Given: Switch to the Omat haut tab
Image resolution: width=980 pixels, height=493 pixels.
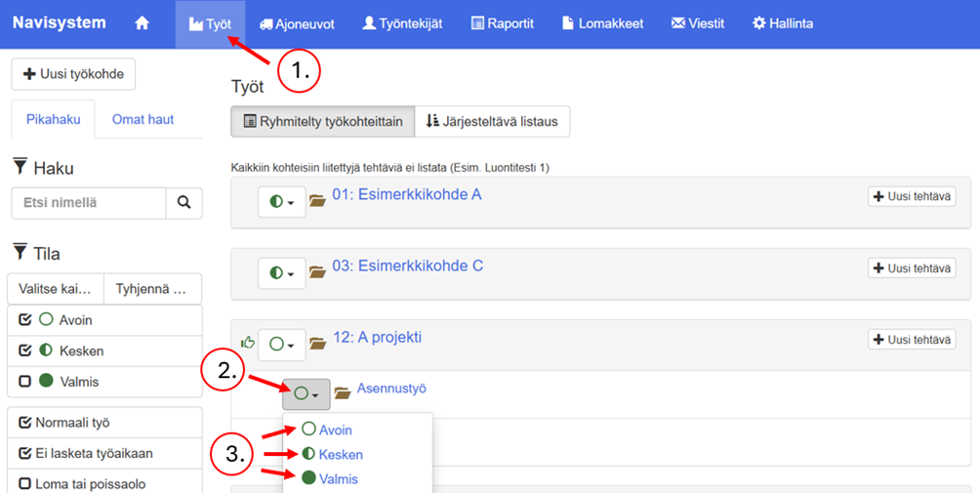Looking at the screenshot, I should click(x=143, y=119).
